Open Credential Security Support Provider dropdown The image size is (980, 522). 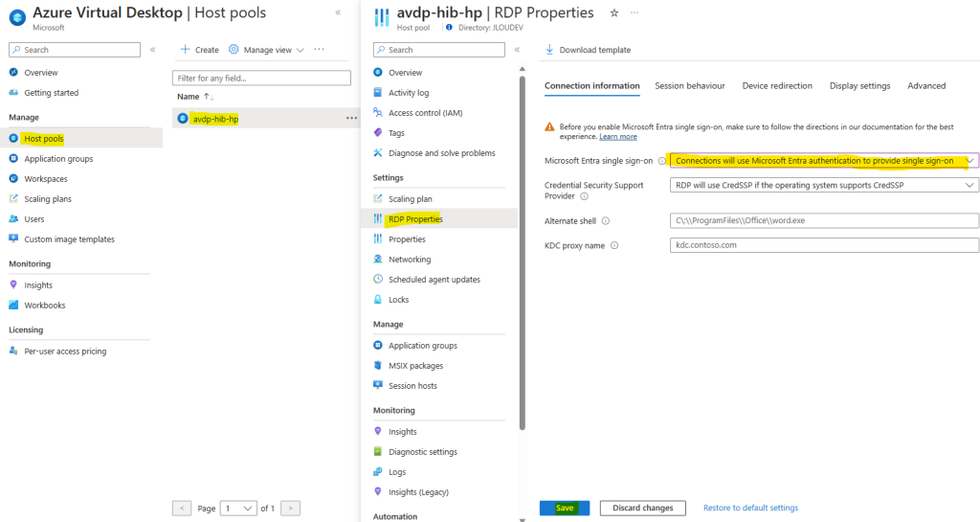824,185
